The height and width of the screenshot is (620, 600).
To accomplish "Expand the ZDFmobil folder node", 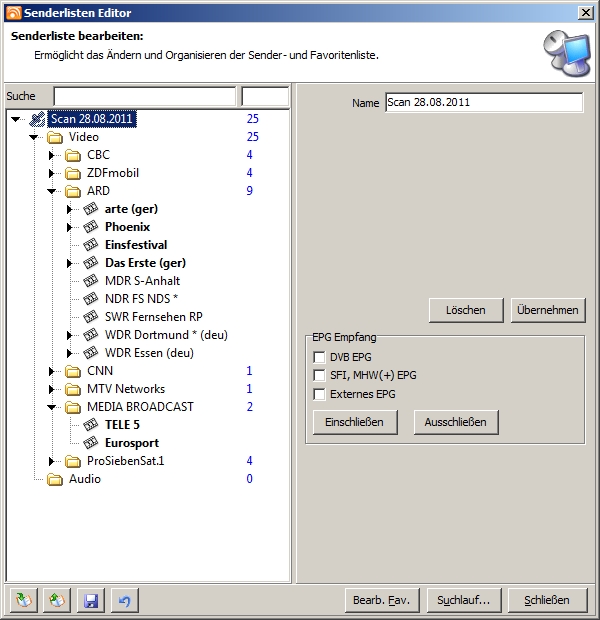I will [51, 173].
